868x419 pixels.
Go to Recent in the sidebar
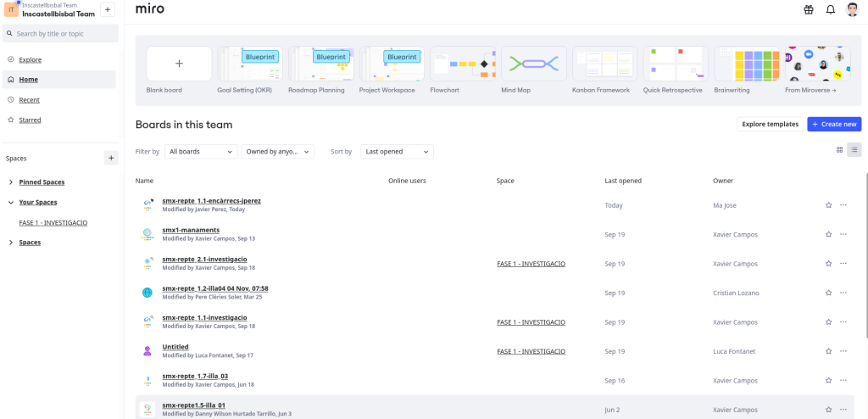[x=30, y=100]
